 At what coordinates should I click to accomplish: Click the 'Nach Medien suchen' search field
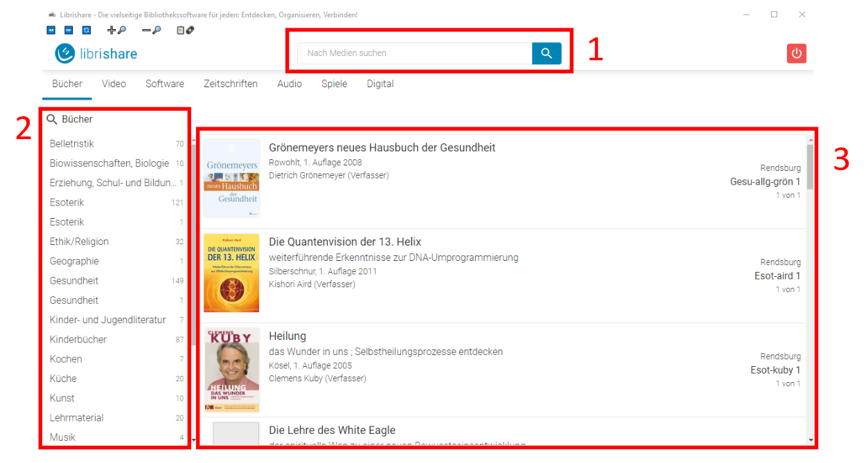[x=414, y=53]
